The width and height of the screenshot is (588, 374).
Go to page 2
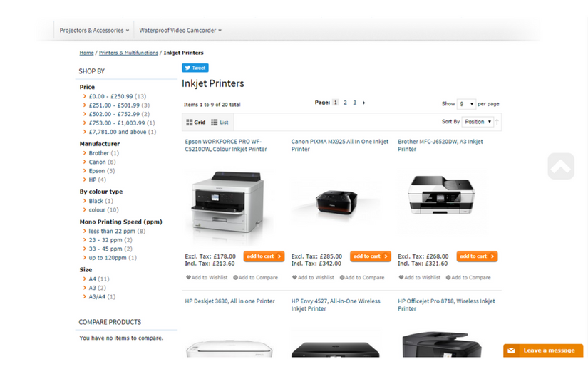(345, 103)
